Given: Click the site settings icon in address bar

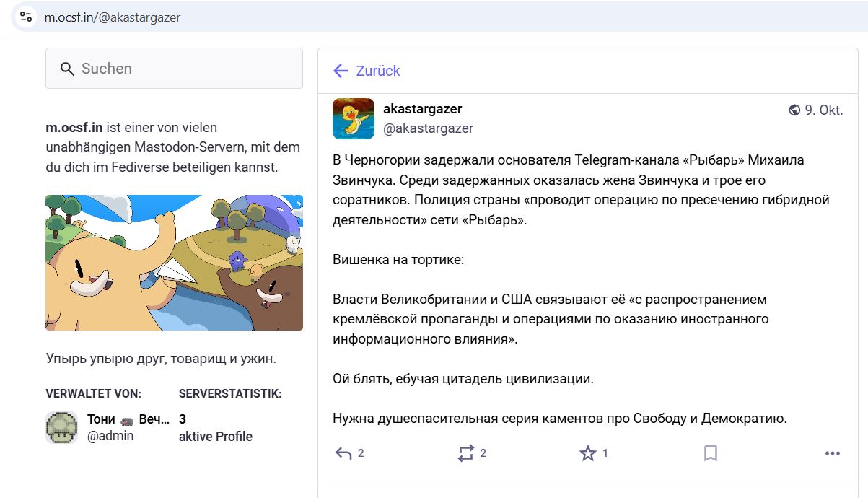Looking at the screenshot, I should [x=26, y=17].
